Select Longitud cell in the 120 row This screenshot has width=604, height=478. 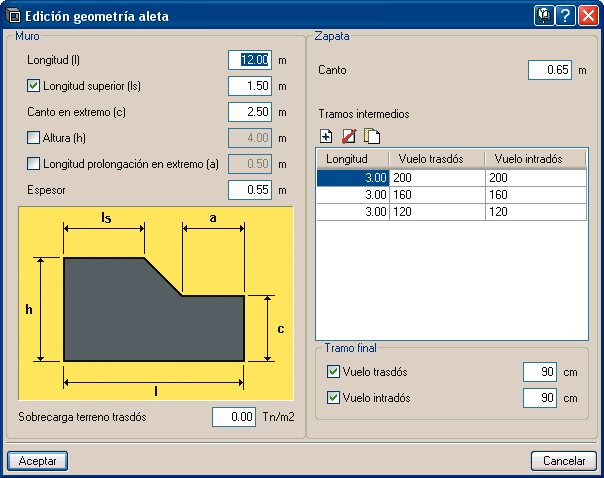[353, 212]
